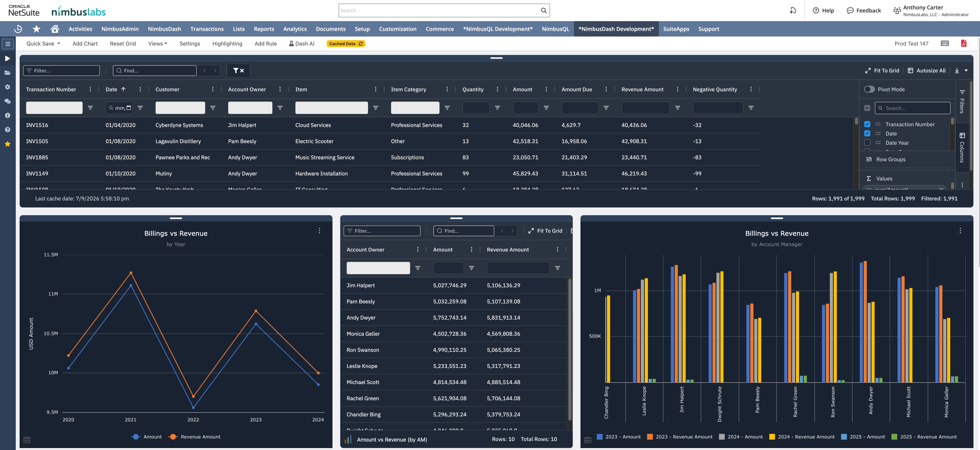
Task: Click Autosize All
Action: pos(926,71)
